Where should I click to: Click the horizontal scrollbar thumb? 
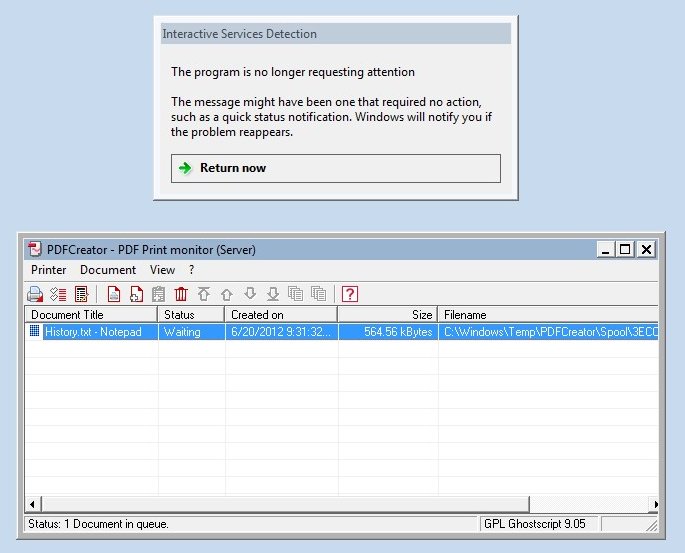click(285, 504)
